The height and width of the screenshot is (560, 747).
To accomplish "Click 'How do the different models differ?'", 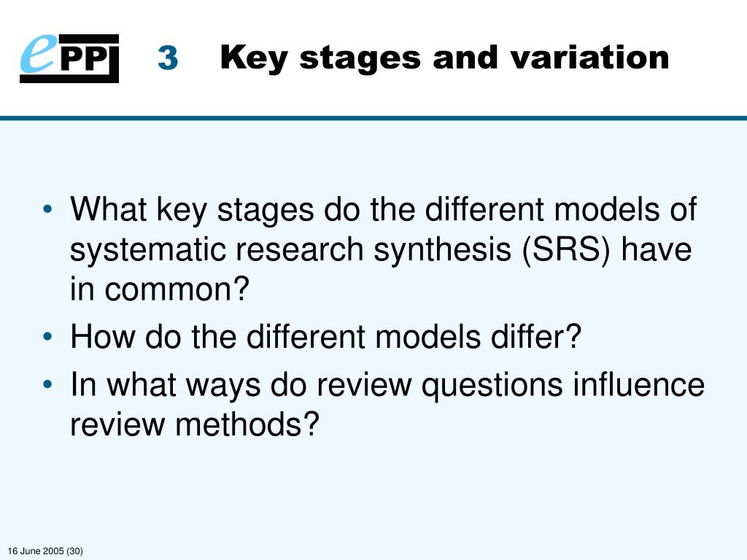I will [326, 337].
